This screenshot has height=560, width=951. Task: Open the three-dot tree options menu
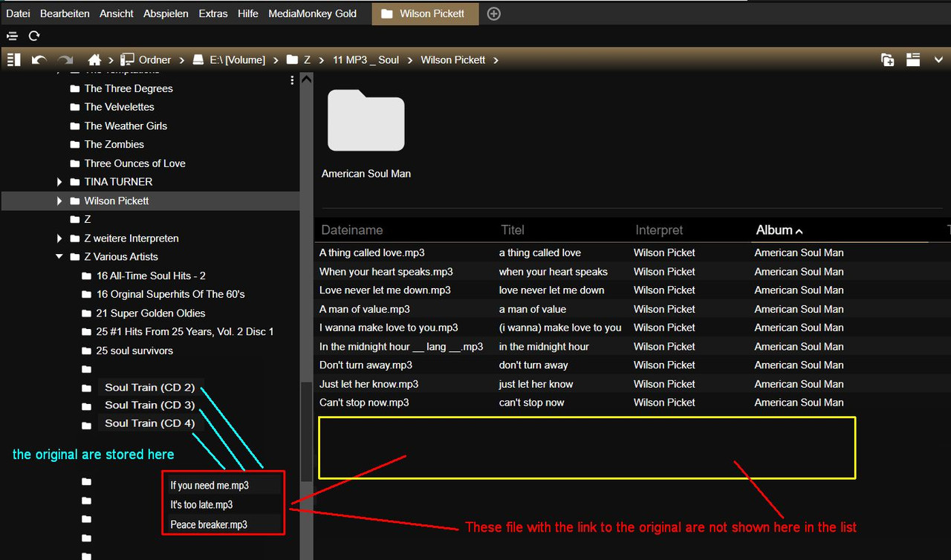292,80
